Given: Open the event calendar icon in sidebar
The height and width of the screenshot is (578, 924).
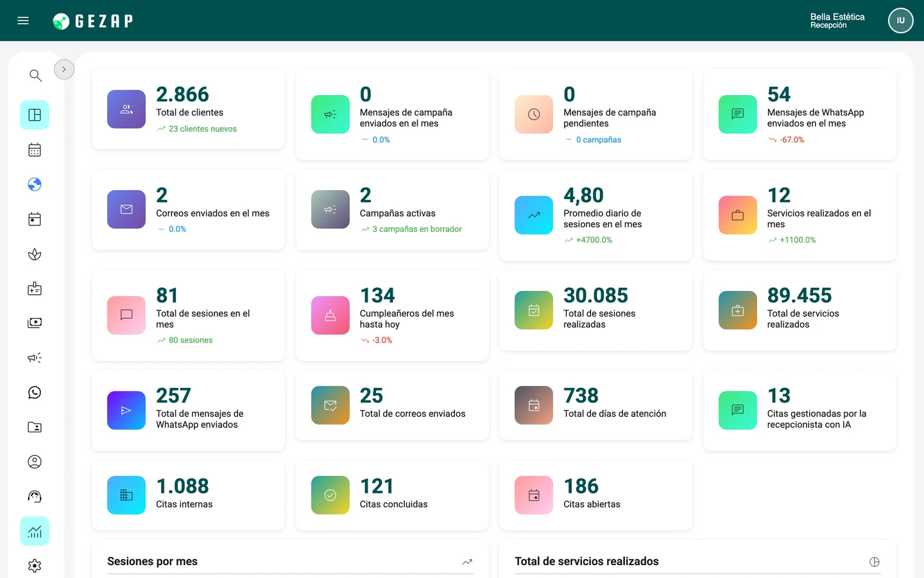Looking at the screenshot, I should click(x=35, y=219).
